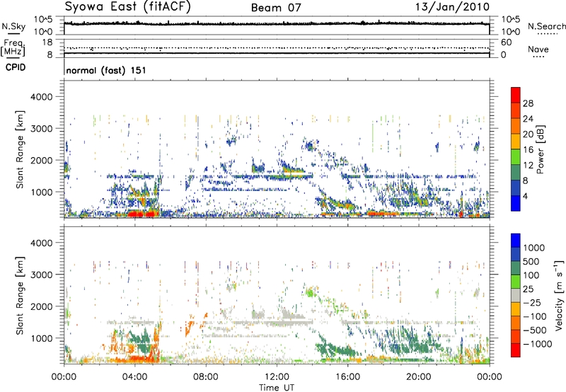Click the 'Power [dB]' colorbar title
The height and width of the screenshot is (392, 566).
click(x=541, y=149)
